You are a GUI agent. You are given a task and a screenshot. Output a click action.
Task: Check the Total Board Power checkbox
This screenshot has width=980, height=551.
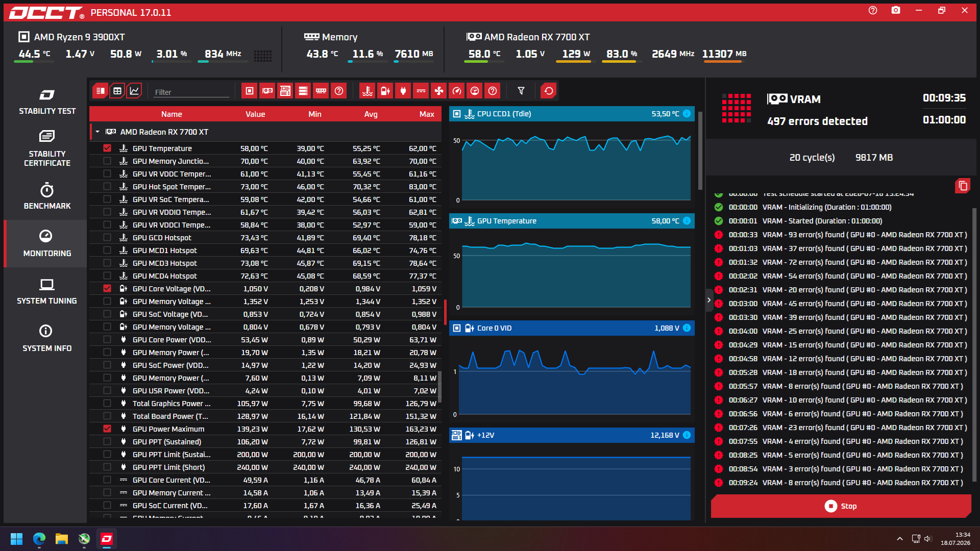[107, 416]
